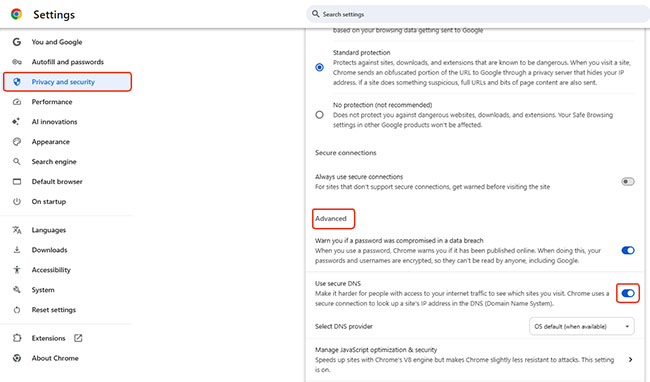Expand Manage JavaScript optimization & security chevron
Image resolution: width=650 pixels, height=382 pixels.
point(630,360)
